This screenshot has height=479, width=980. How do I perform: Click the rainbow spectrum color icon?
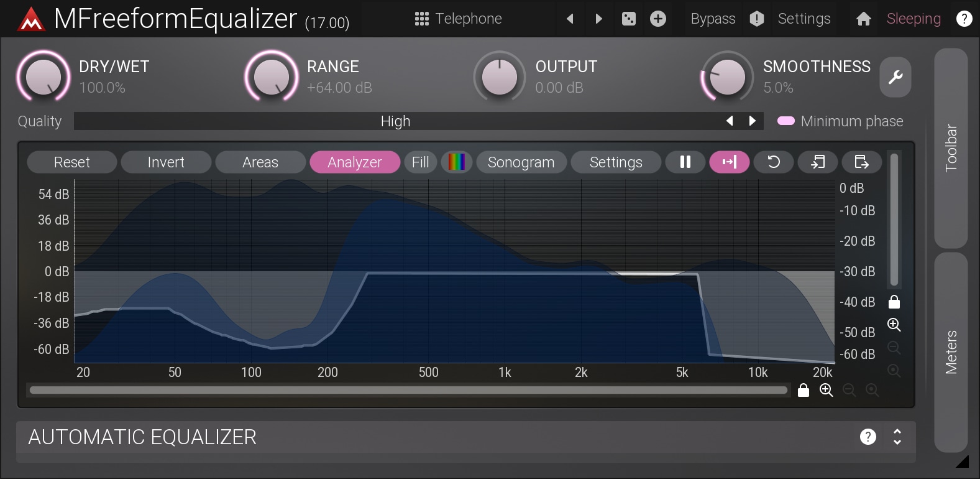coord(457,162)
